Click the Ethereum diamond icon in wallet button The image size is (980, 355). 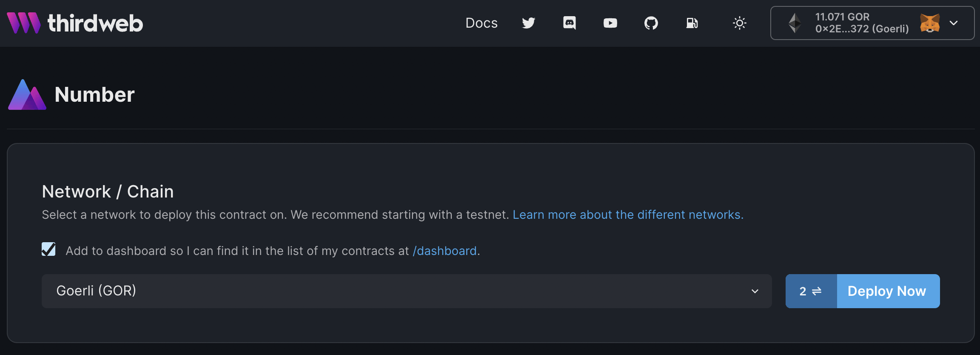pyautogui.click(x=795, y=23)
